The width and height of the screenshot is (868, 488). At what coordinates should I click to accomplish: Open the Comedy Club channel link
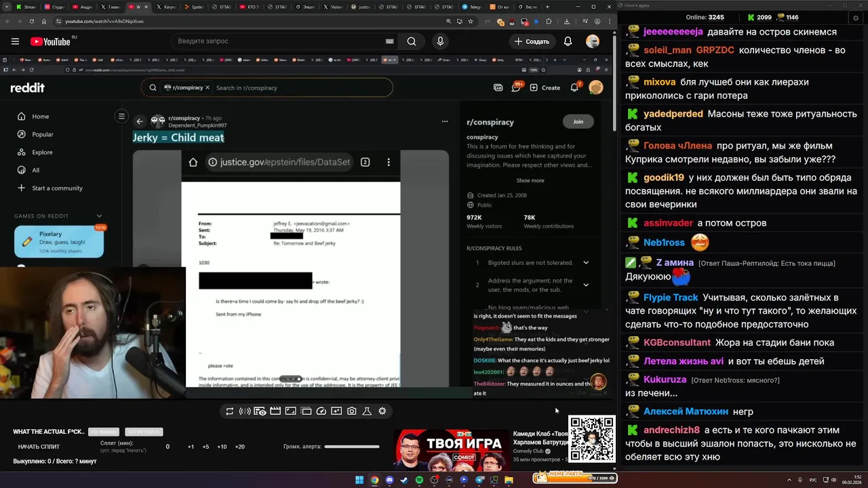point(528,451)
